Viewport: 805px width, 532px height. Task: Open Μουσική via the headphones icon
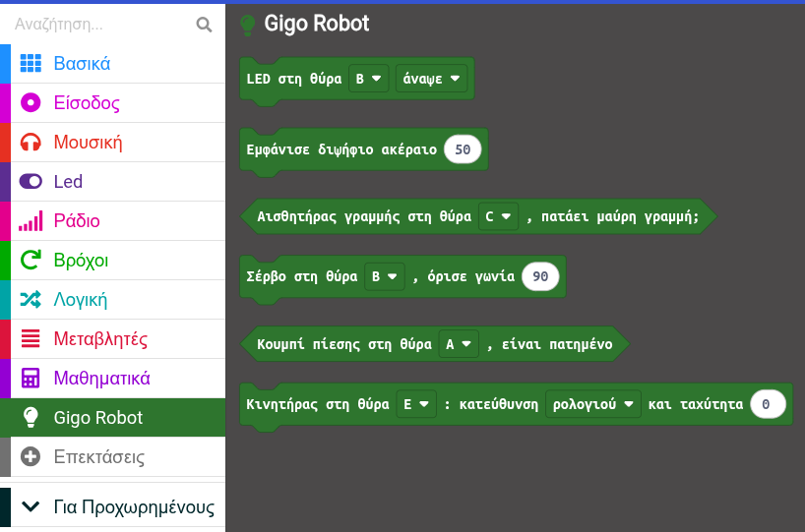tap(31, 143)
